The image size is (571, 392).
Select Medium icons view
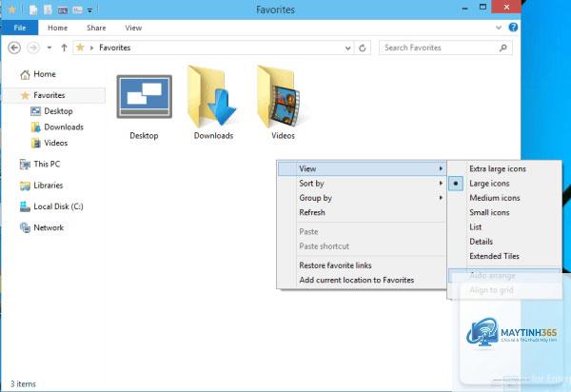point(504,198)
